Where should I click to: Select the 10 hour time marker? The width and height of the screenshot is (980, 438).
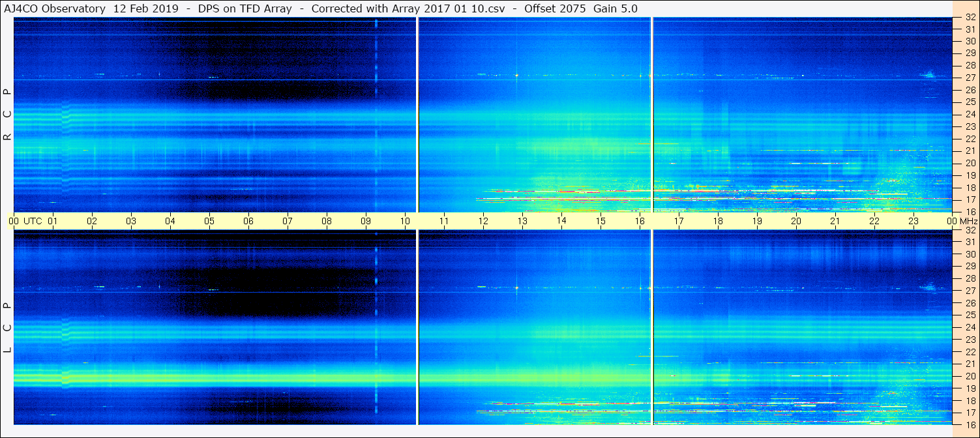[405, 221]
